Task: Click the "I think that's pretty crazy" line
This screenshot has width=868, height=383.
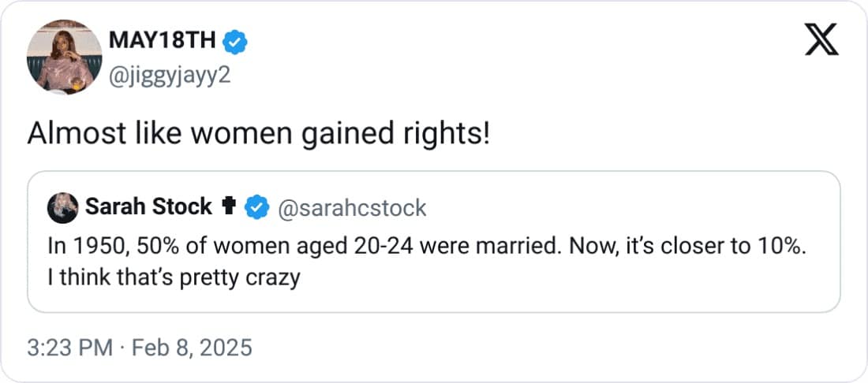Action: [174, 277]
